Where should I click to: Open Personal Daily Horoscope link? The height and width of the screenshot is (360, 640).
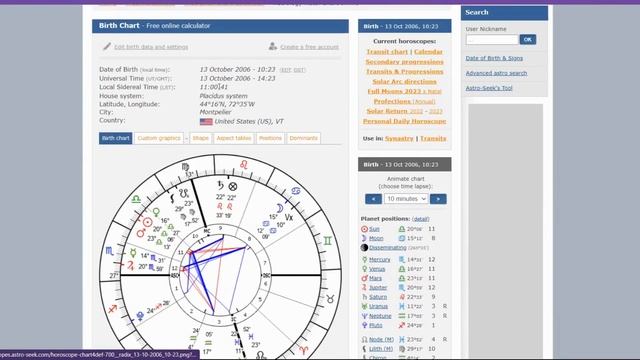click(404, 121)
